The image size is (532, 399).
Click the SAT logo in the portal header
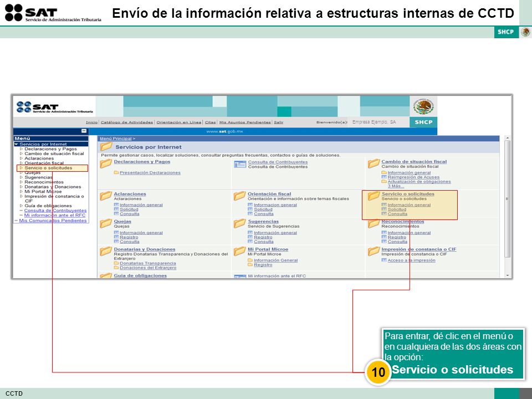(54, 107)
